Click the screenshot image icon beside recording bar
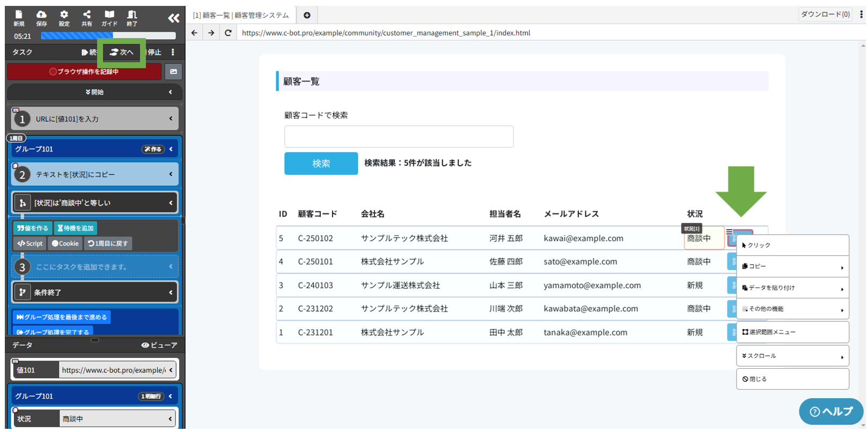868x432 pixels. [x=173, y=71]
